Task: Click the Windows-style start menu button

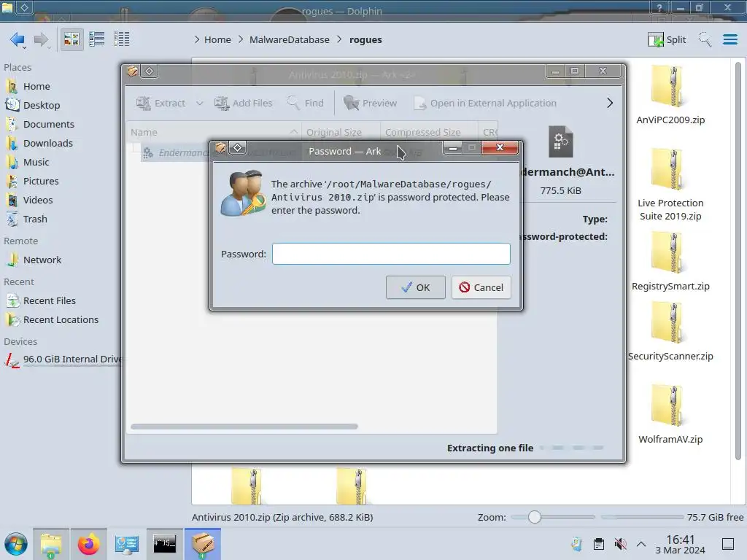Action: pos(16,544)
